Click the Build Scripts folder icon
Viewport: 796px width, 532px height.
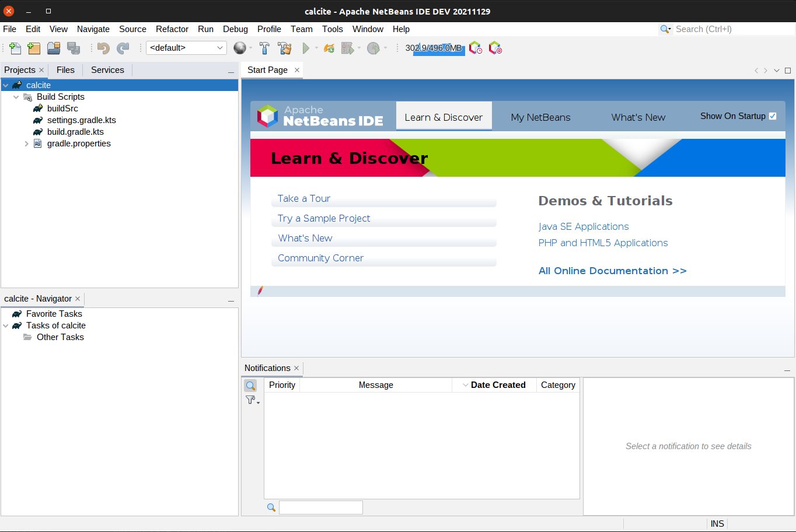point(27,97)
